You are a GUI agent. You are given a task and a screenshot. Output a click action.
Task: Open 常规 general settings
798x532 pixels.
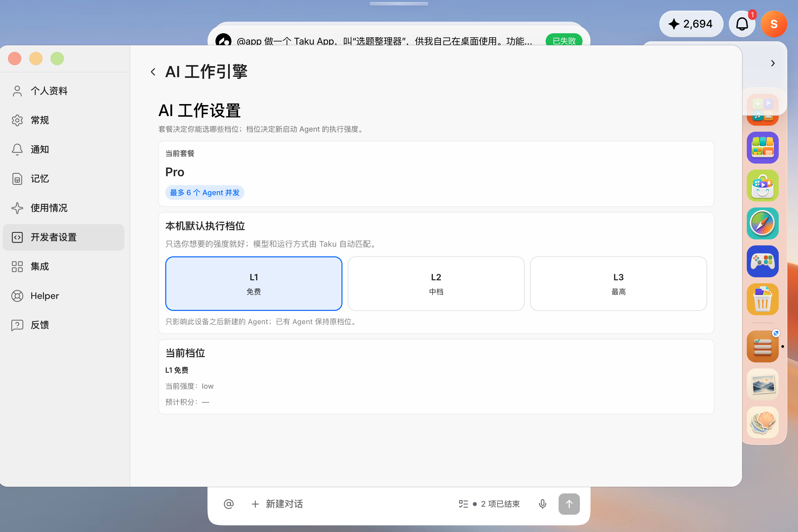point(64,120)
